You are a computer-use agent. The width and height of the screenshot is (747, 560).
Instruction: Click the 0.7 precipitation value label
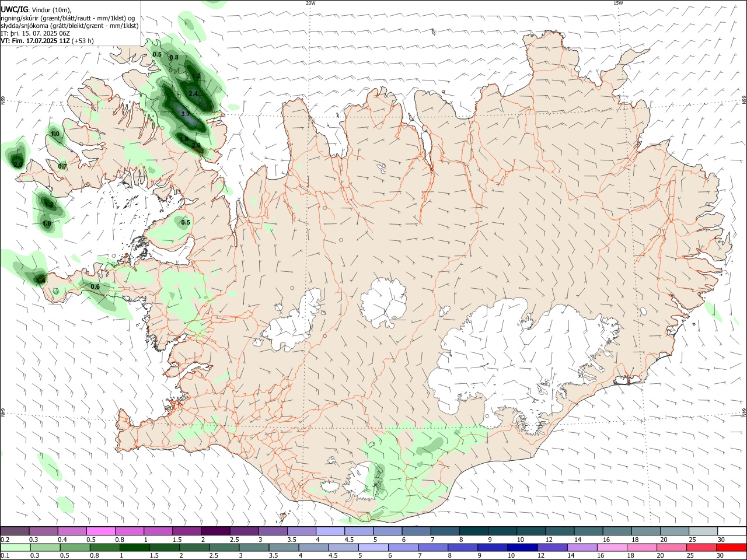click(x=62, y=167)
